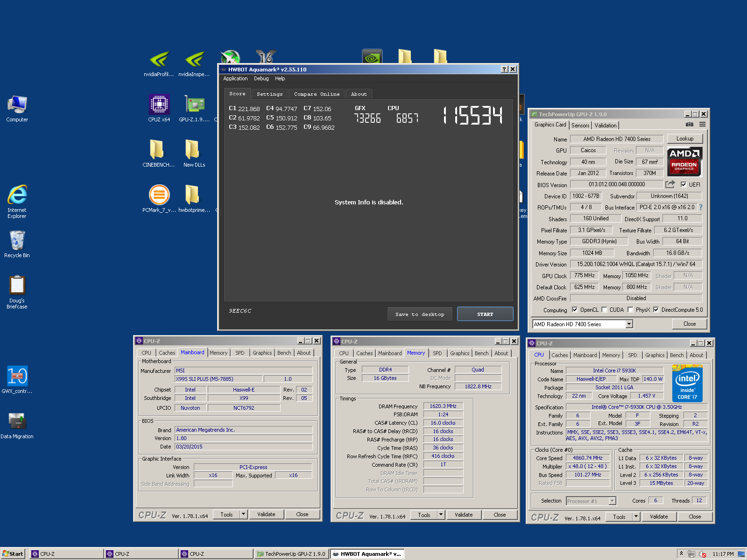
Task: Open the Tools dropdown arrow in Memory CPU-Z
Action: (441, 515)
